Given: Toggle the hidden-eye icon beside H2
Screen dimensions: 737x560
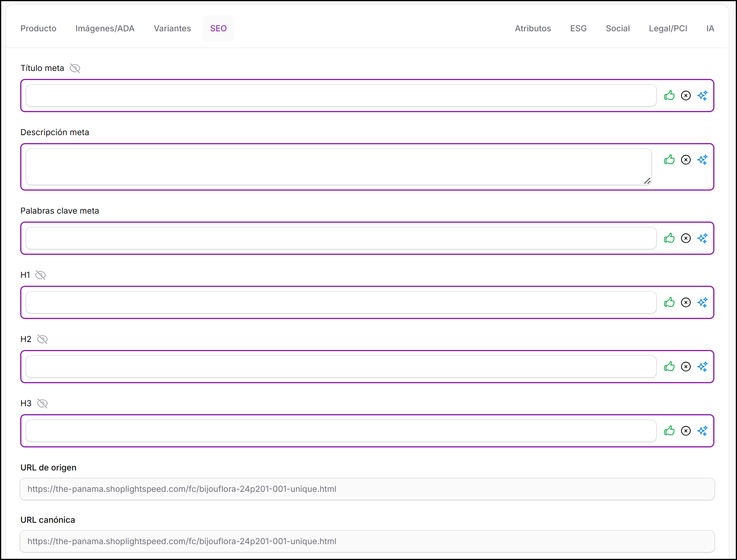Looking at the screenshot, I should pos(42,339).
